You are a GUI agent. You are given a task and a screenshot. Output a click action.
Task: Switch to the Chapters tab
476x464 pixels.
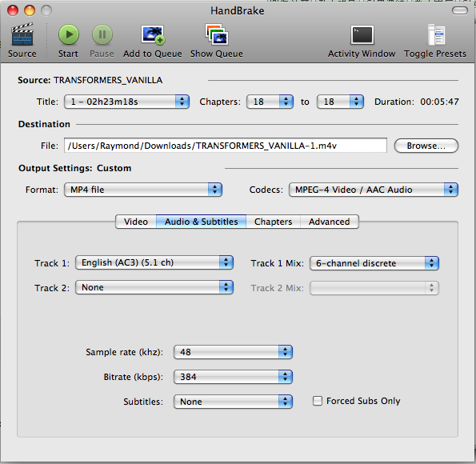coord(274,222)
